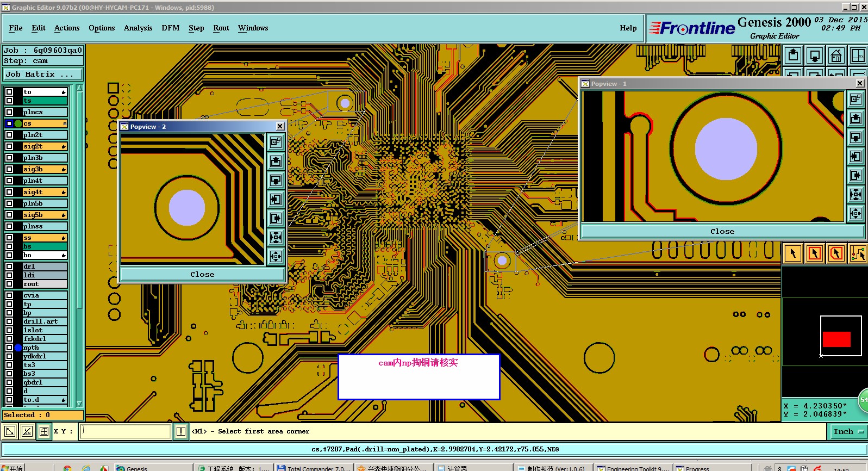Click the arrow on the sig4t layer
Image resolution: width=868 pixels, height=471 pixels.
(x=64, y=192)
